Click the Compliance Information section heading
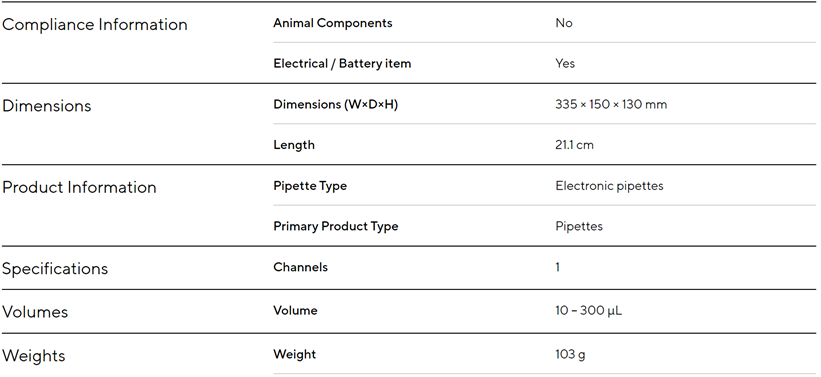The width and height of the screenshot is (821, 377). point(95,25)
